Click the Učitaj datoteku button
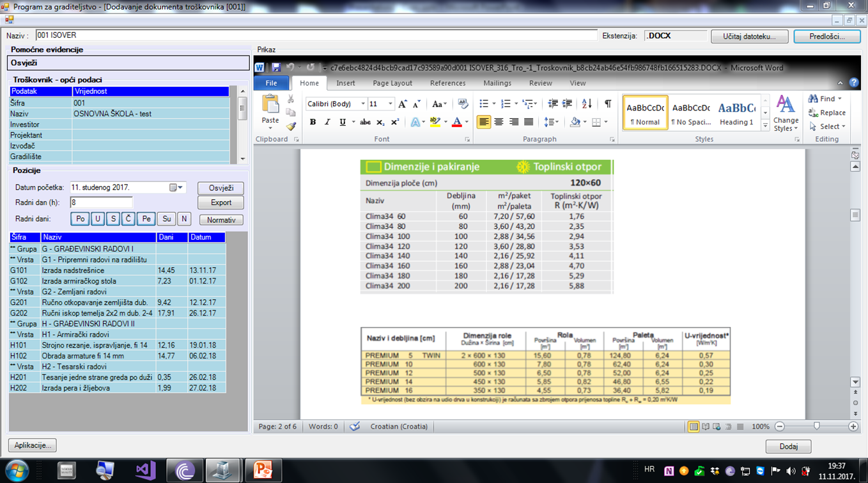Image resolution: width=868 pixels, height=483 pixels. [x=749, y=36]
